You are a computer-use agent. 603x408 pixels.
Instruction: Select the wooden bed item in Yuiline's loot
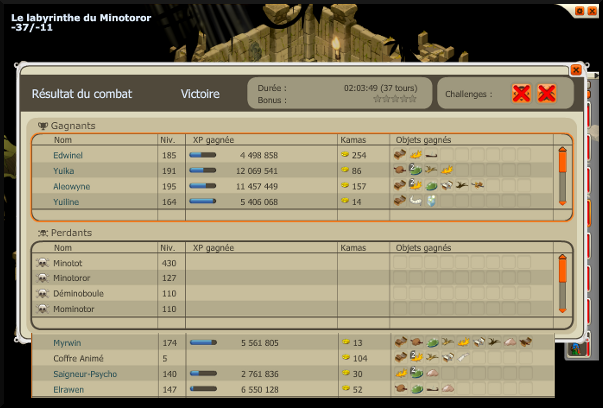400,200
